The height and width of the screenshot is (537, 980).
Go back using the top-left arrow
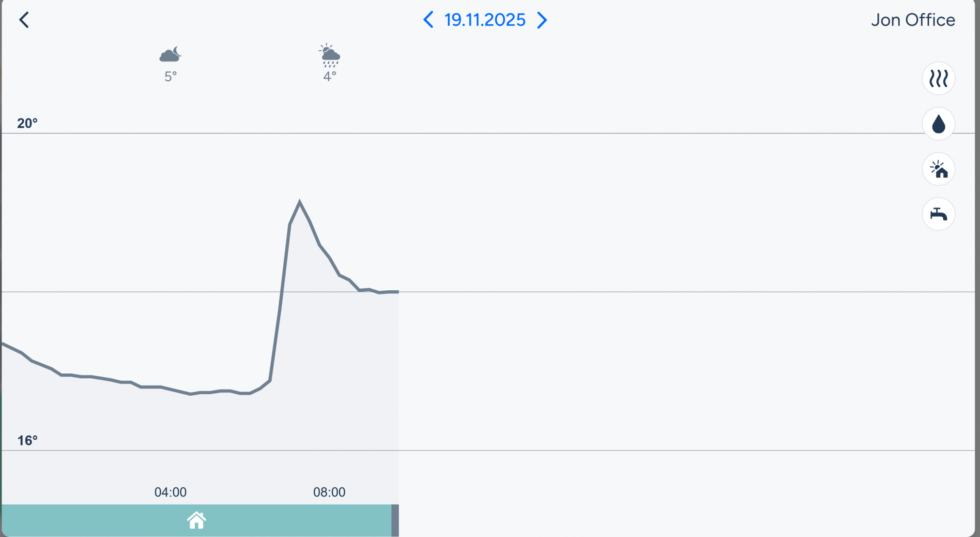(24, 20)
